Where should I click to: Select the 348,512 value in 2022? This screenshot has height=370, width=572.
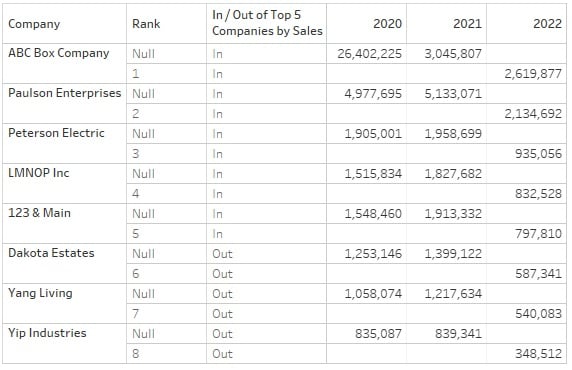(538, 354)
